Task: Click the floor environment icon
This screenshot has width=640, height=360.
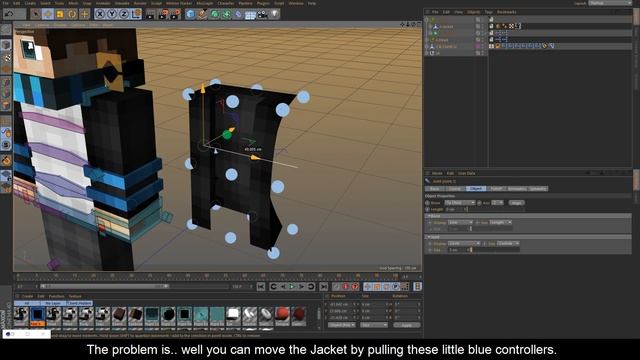Action: (250, 15)
